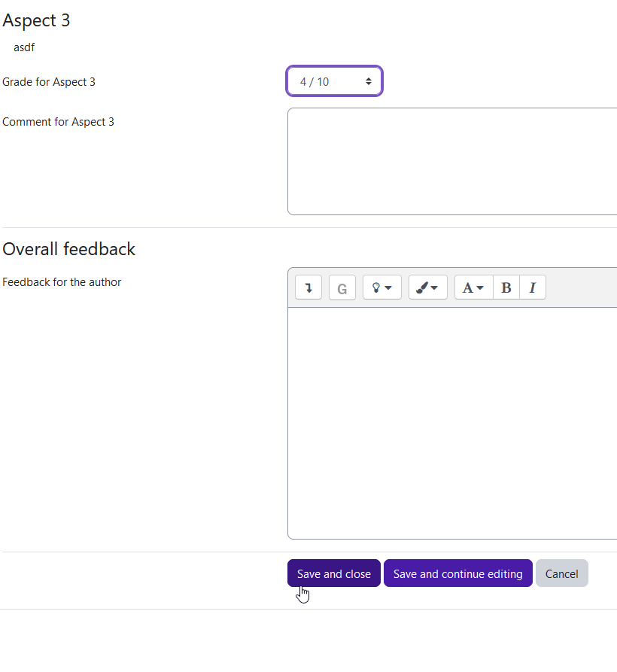Click inside Feedback for the author editor area
The height and width of the screenshot is (672, 617).
tap(452, 423)
